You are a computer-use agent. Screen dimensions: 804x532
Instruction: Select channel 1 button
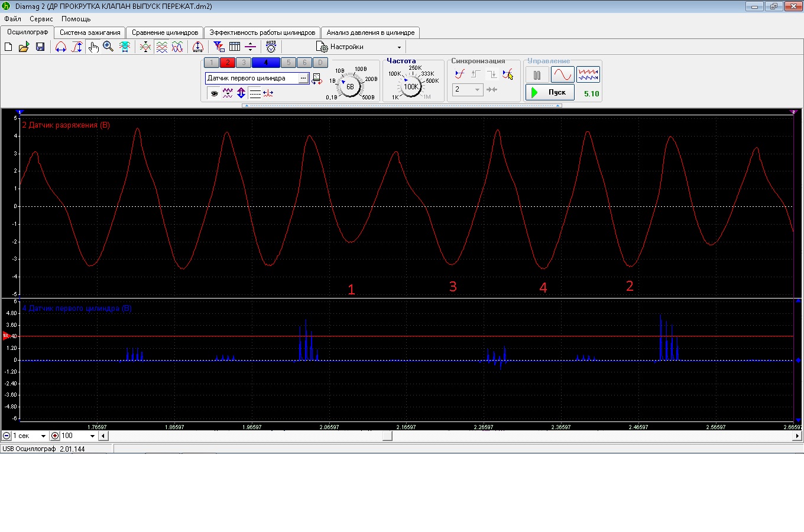(x=212, y=63)
